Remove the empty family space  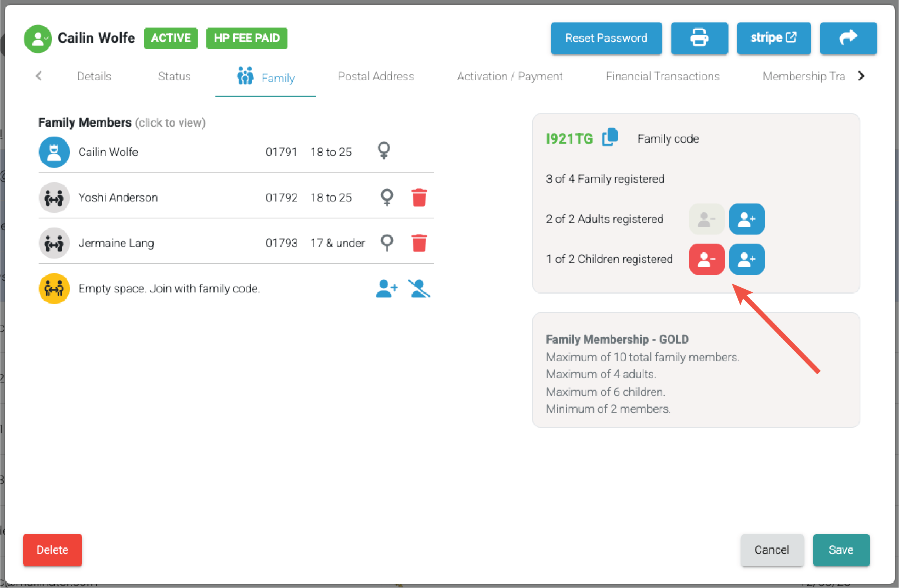click(x=419, y=289)
